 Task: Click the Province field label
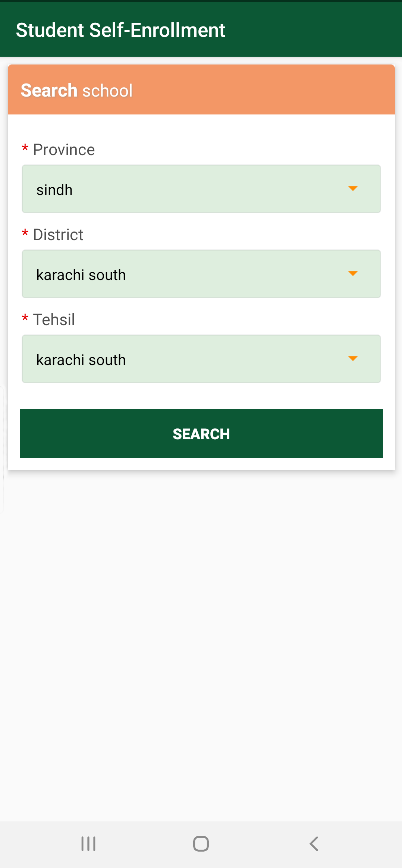64,150
